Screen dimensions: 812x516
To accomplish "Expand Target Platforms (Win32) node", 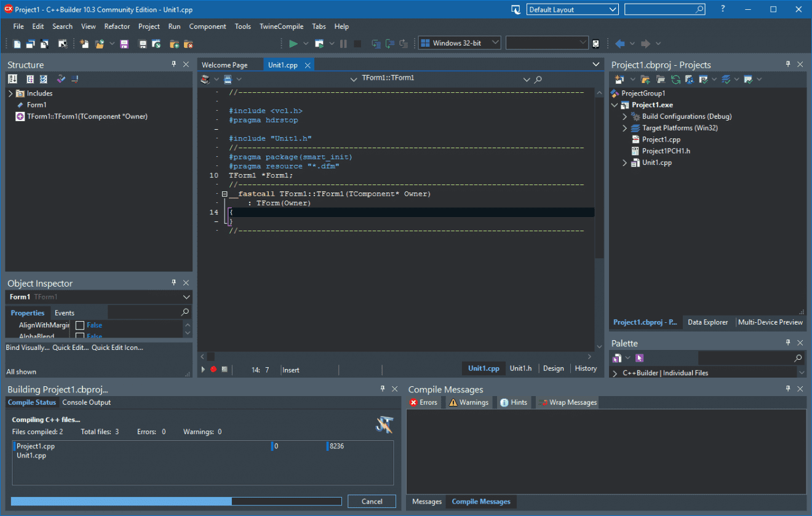I will (x=625, y=128).
